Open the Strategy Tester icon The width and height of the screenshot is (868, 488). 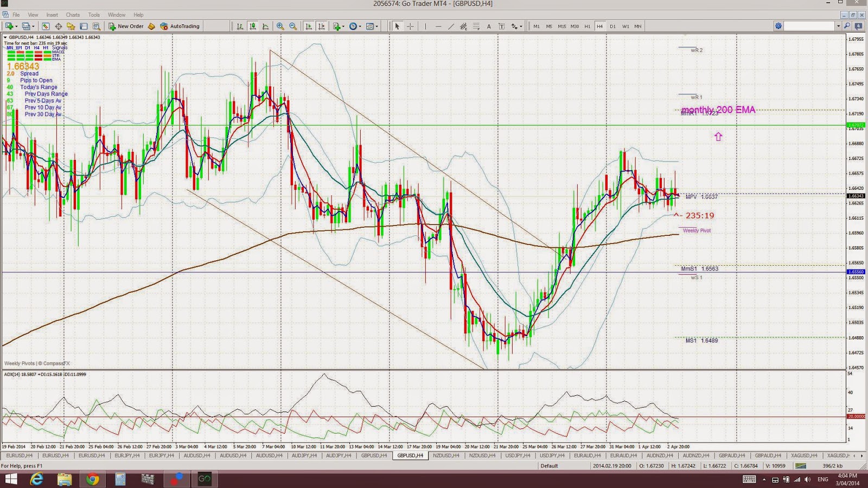tap(96, 26)
